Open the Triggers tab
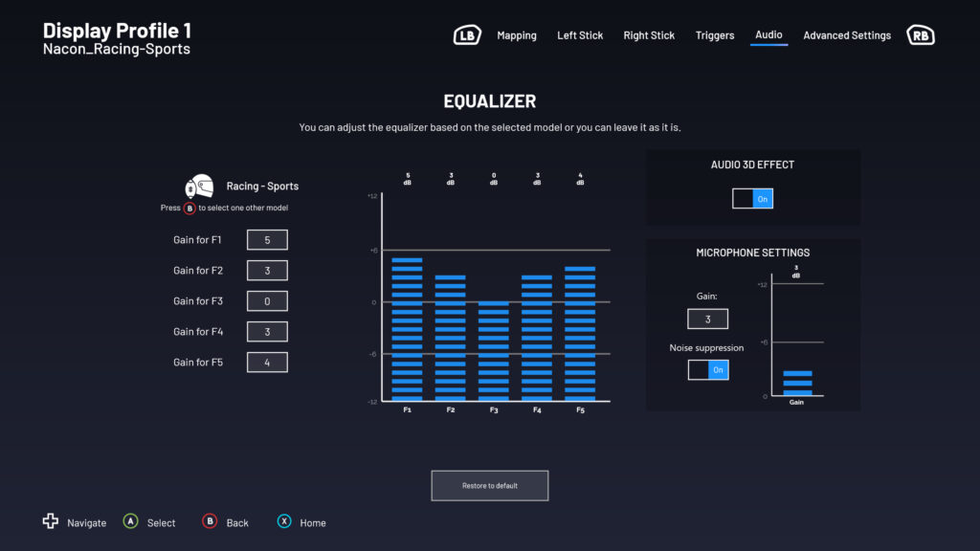980x551 pixels. (715, 35)
